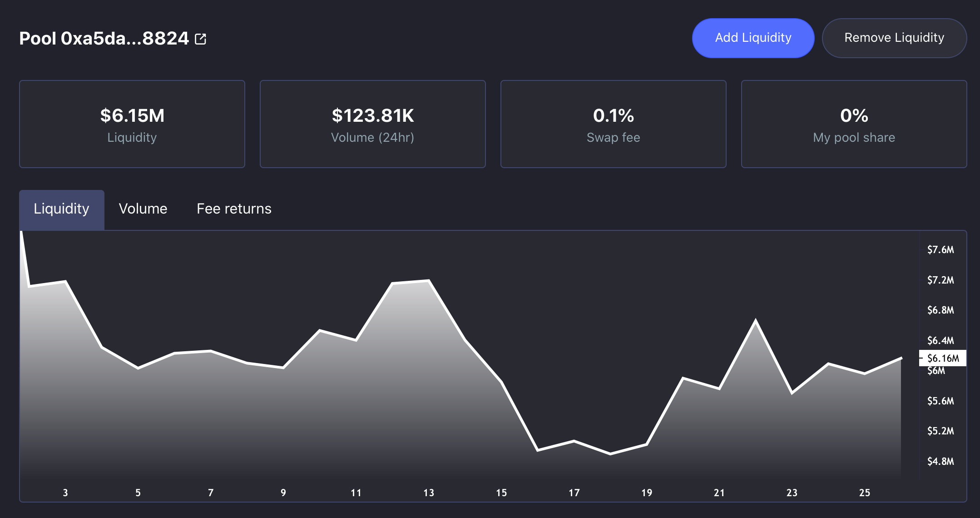Switch to the Volume tab
This screenshot has height=518, width=980.
tap(143, 209)
